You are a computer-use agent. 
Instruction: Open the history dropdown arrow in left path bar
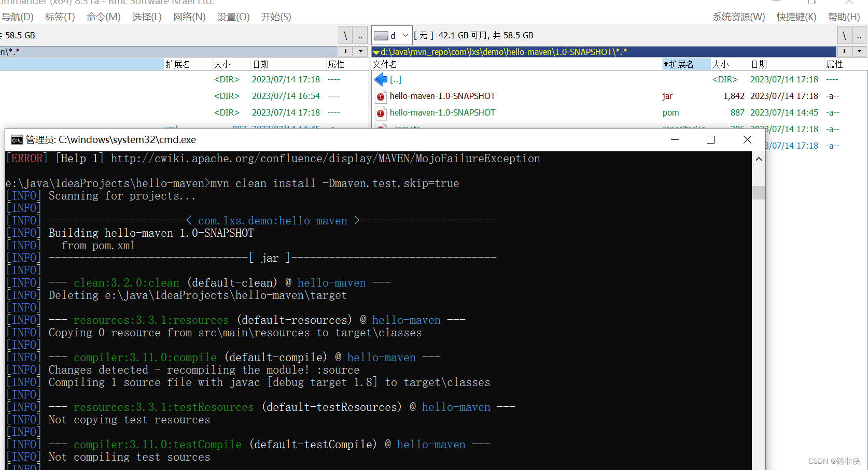pyautogui.click(x=360, y=51)
